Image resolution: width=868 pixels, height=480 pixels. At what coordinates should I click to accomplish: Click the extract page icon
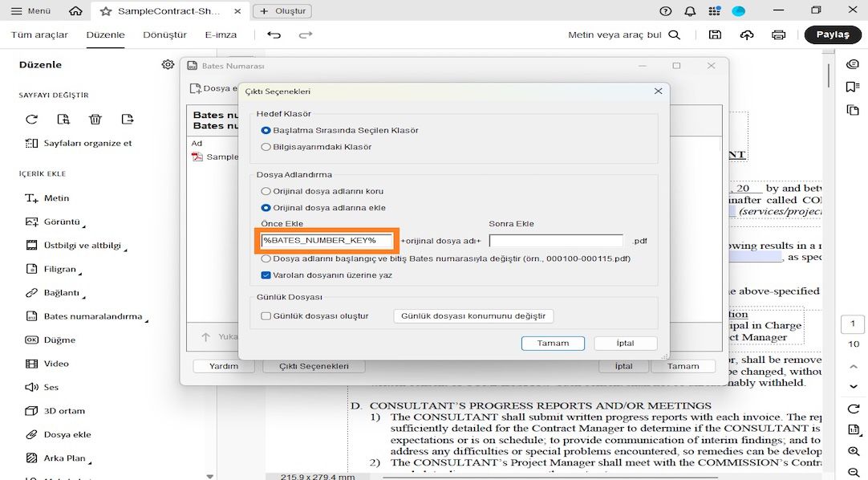[128, 119]
